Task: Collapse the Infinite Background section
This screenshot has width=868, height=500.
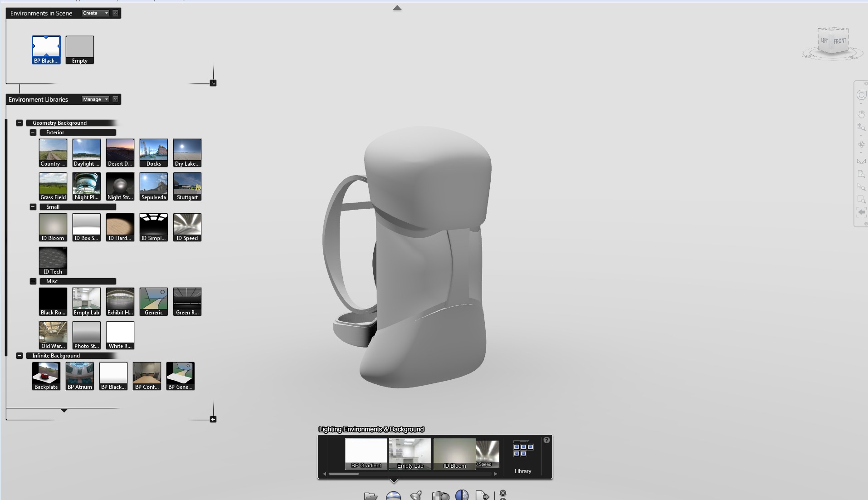Action: 19,356
